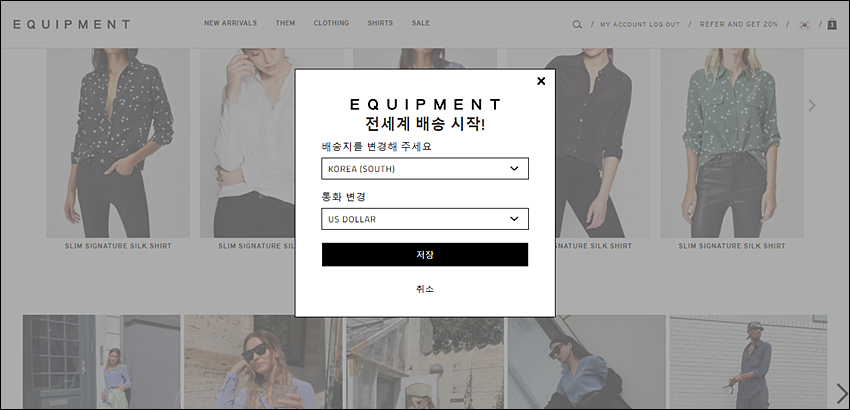Image resolution: width=850 pixels, height=410 pixels.
Task: Advance the lower photo gallery right arrow
Action: (841, 393)
